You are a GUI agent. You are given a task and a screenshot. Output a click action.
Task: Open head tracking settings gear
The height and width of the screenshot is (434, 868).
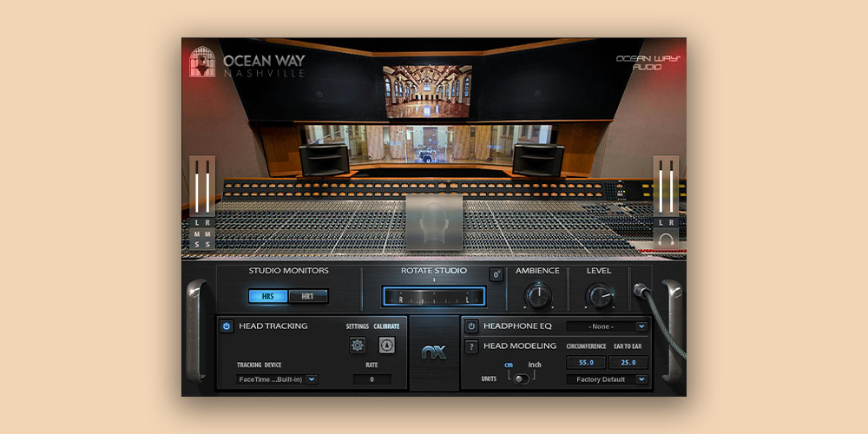click(x=357, y=345)
